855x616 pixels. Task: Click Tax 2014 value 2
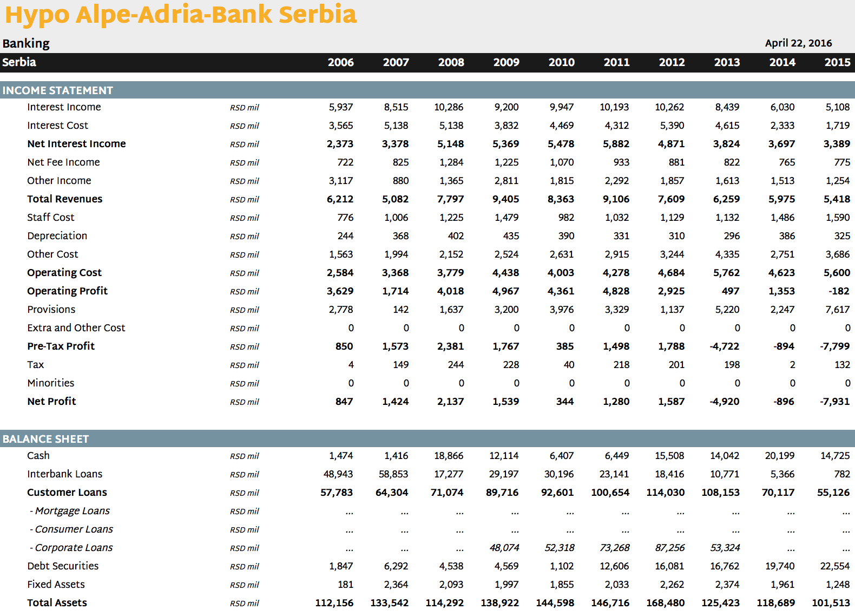pyautogui.click(x=792, y=365)
